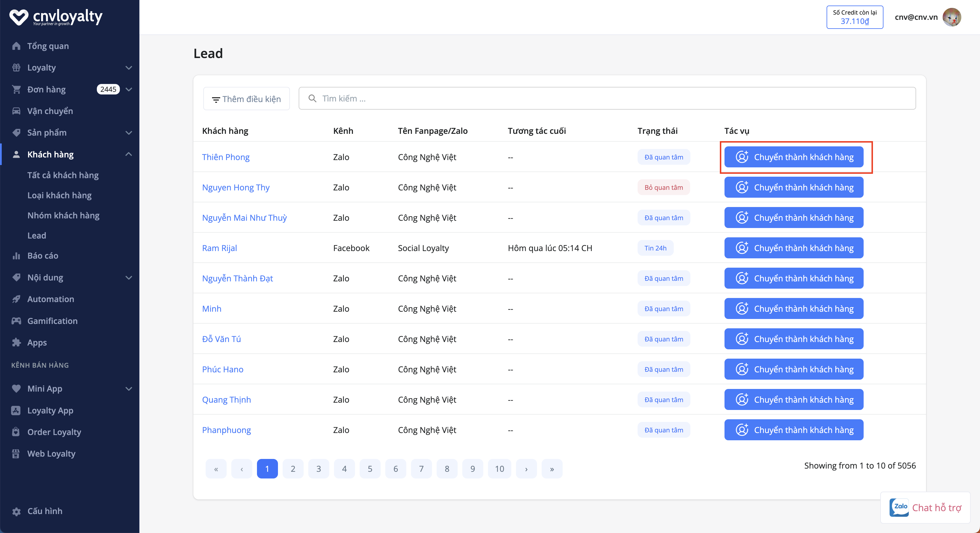Click the Tổng quan home icon
980x533 pixels.
tap(16, 46)
